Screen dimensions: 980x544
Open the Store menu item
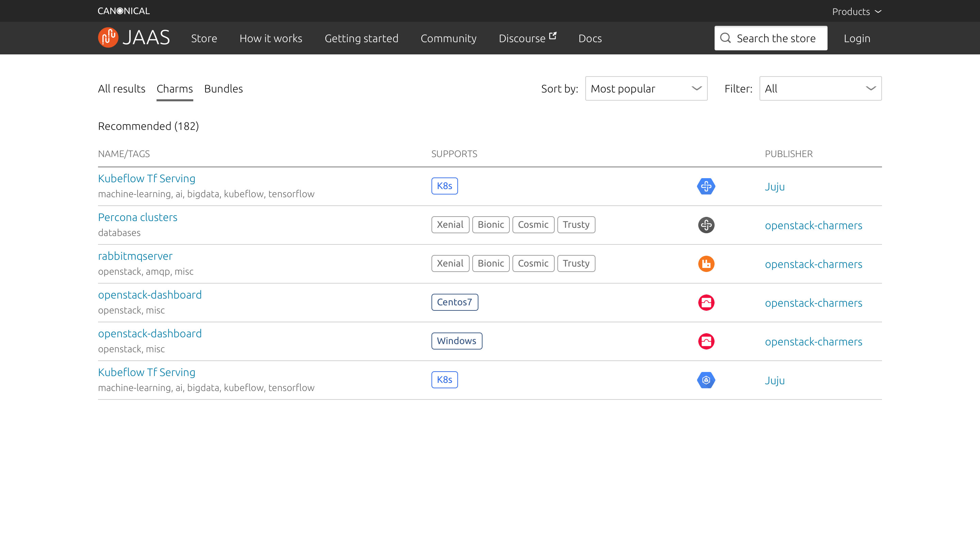[x=204, y=38]
